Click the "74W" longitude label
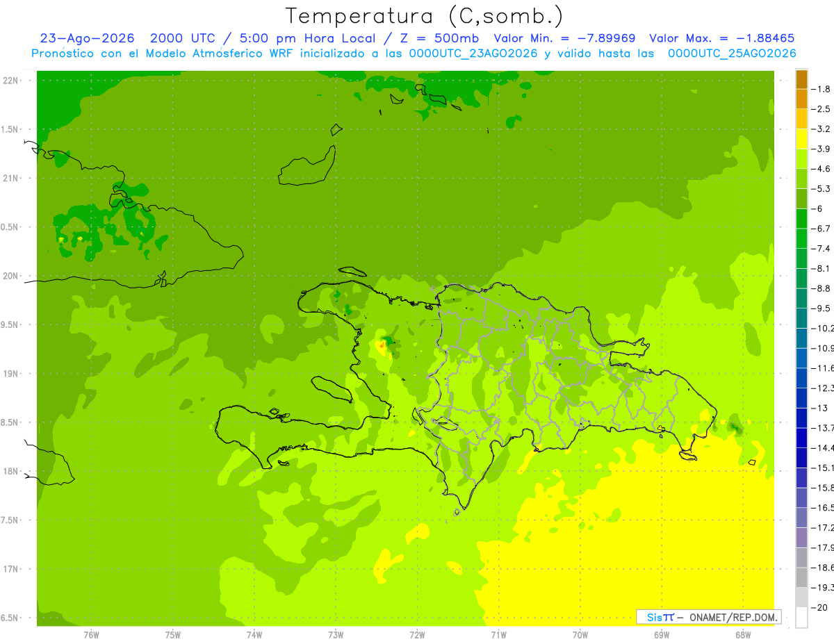 (254, 635)
